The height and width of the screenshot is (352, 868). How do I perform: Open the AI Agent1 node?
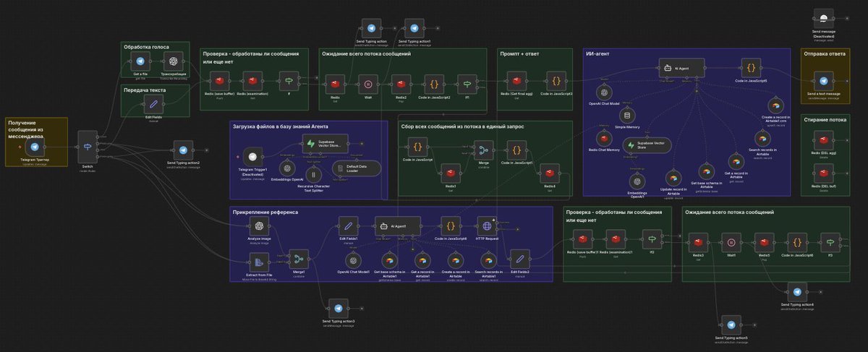(397, 225)
